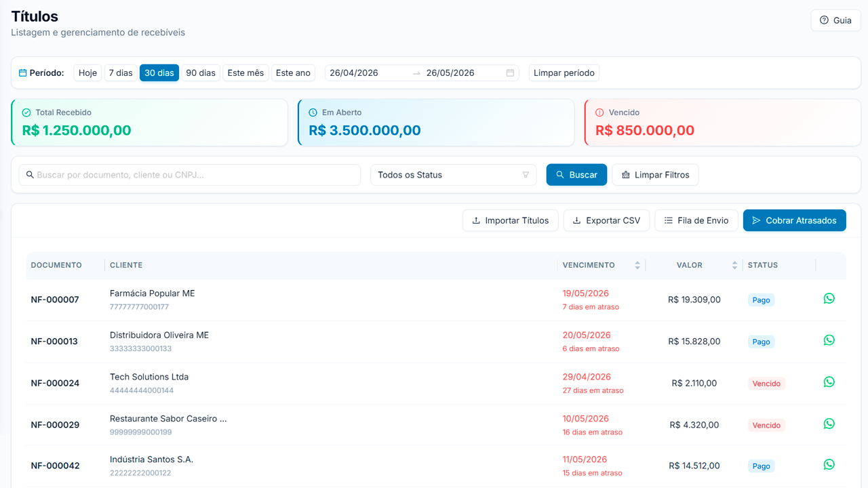Click value R$ 4.320,00
The height and width of the screenshot is (488, 868).
coord(694,425)
